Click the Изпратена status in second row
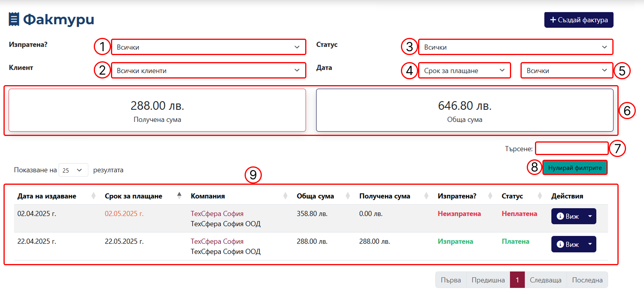 tap(455, 241)
